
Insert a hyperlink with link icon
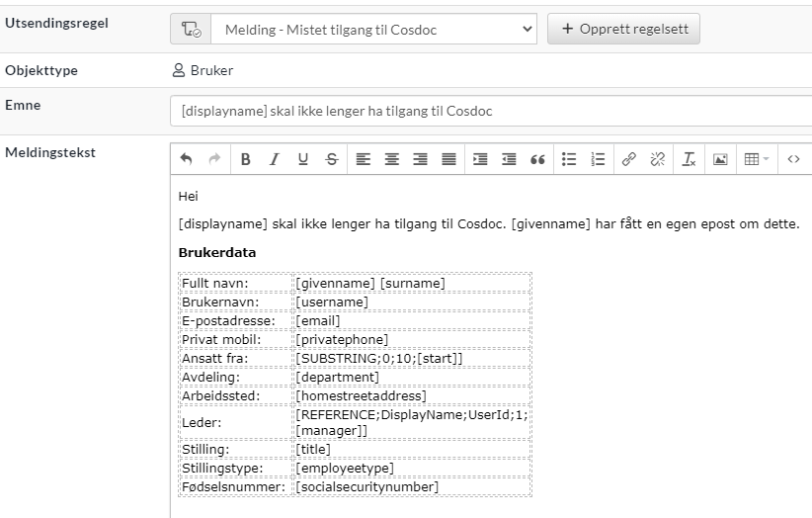(628, 159)
